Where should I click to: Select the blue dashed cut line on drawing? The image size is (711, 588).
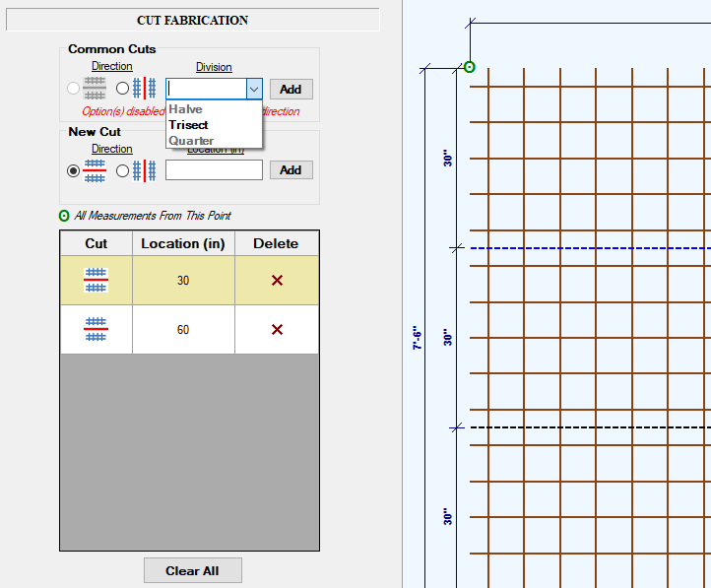[x=591, y=248]
